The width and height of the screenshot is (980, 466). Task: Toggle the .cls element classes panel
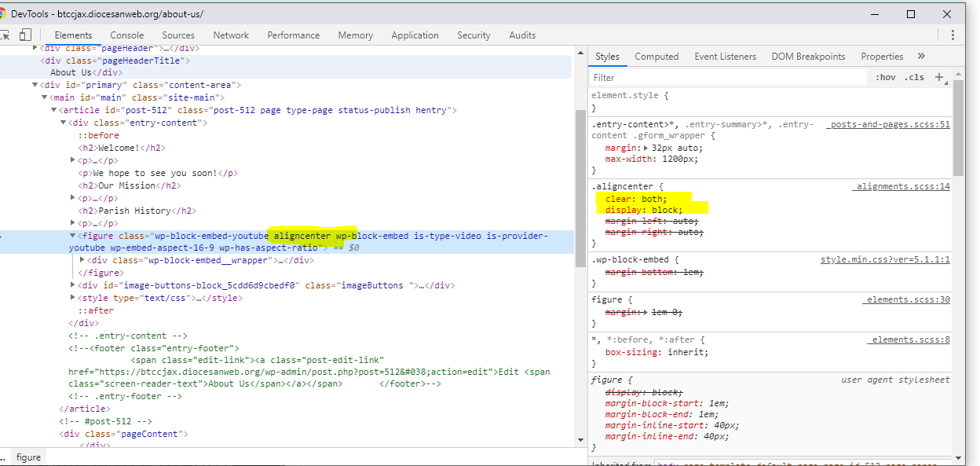(913, 77)
